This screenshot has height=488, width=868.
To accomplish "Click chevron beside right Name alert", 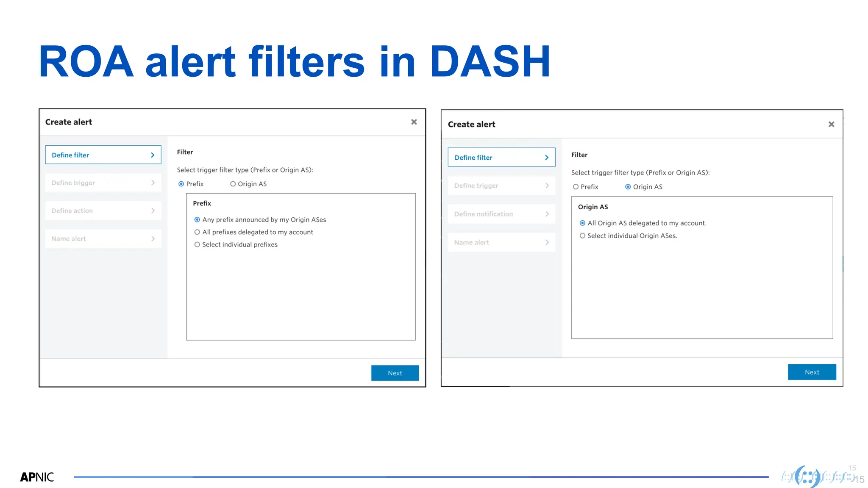I will pos(547,242).
